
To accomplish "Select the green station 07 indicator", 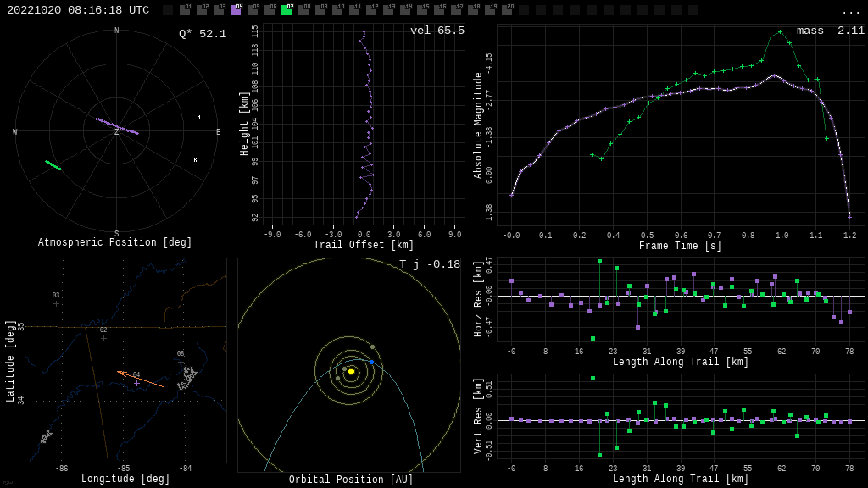I will [287, 10].
